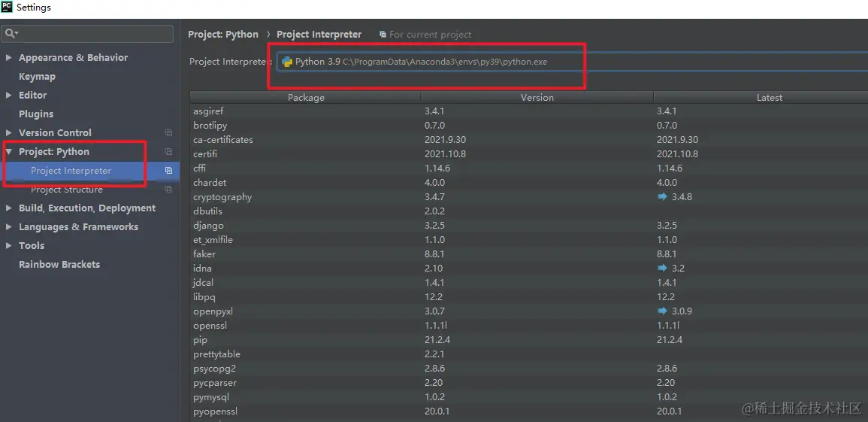This screenshot has height=422, width=868.
Task: Click the Python logo icon in interpreter field
Action: pyautogui.click(x=287, y=62)
